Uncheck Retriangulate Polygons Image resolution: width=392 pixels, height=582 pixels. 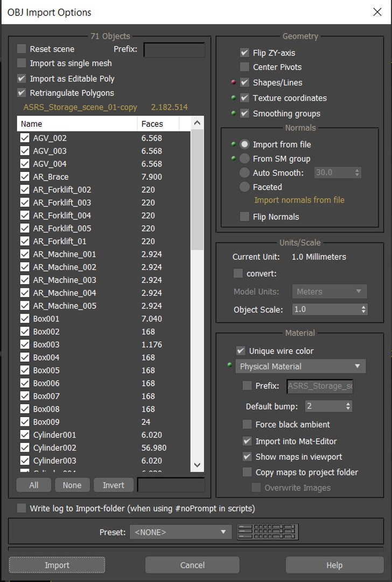tap(22, 93)
